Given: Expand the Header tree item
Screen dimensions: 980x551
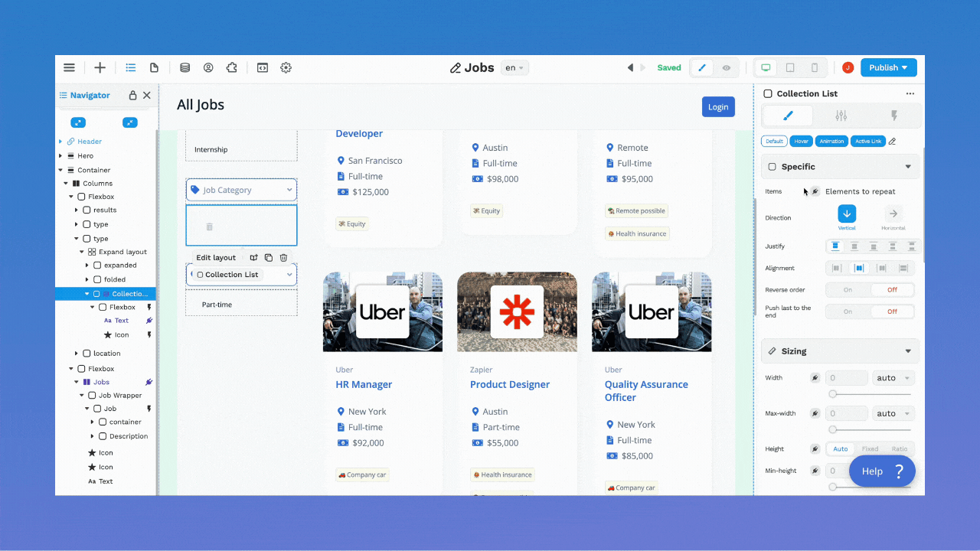Looking at the screenshot, I should click(60, 142).
